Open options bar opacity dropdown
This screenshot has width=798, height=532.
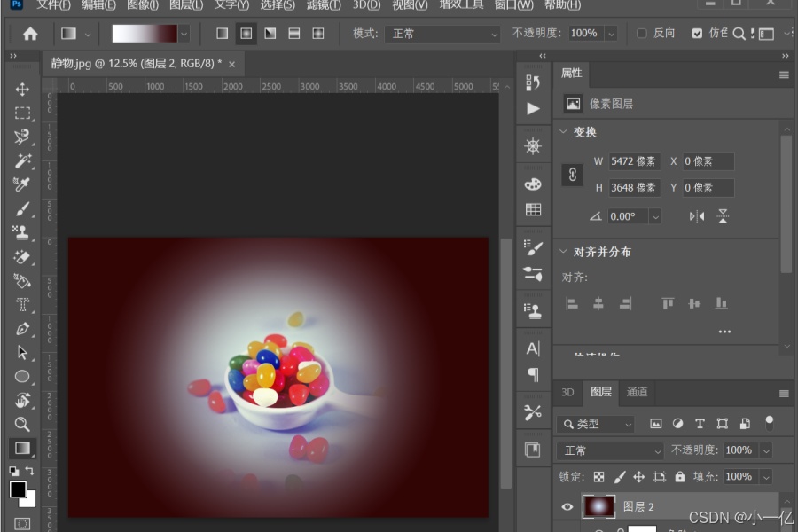tap(611, 34)
